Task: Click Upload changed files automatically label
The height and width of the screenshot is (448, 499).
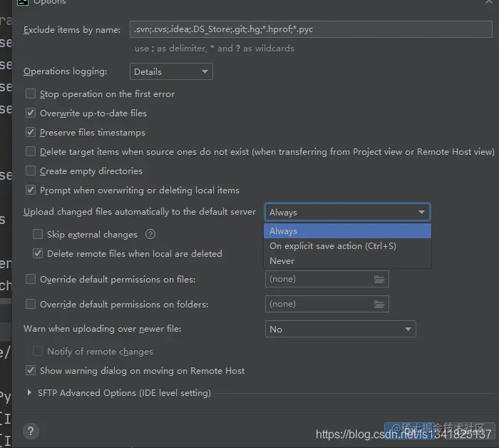Action: (140, 212)
